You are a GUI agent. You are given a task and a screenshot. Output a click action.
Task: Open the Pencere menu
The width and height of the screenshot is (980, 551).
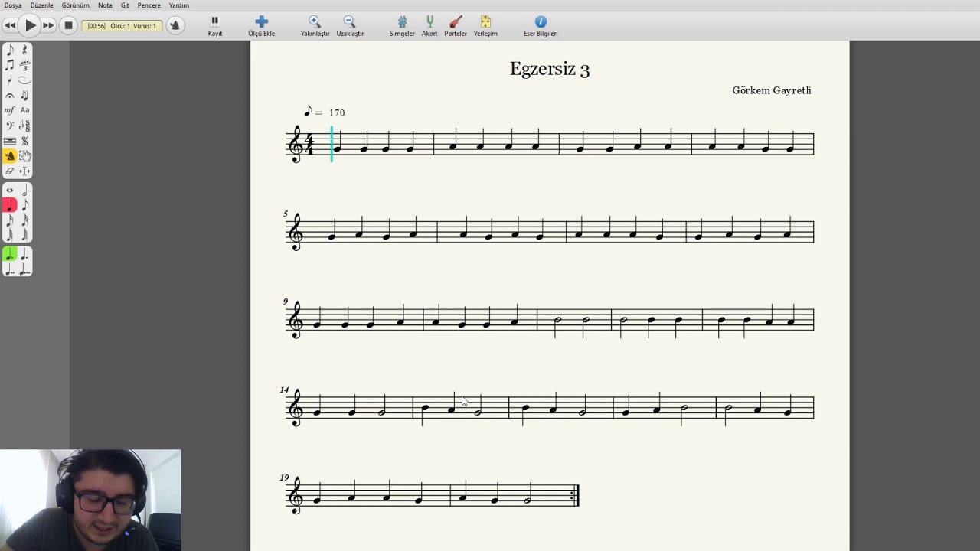(x=149, y=5)
